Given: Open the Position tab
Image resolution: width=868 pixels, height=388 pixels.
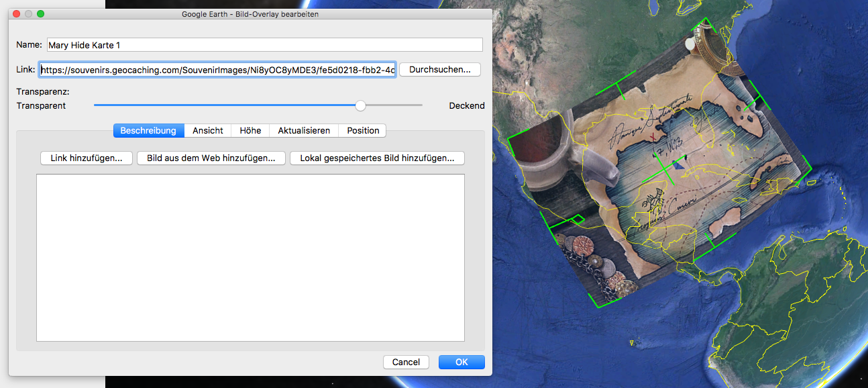Looking at the screenshot, I should (363, 130).
